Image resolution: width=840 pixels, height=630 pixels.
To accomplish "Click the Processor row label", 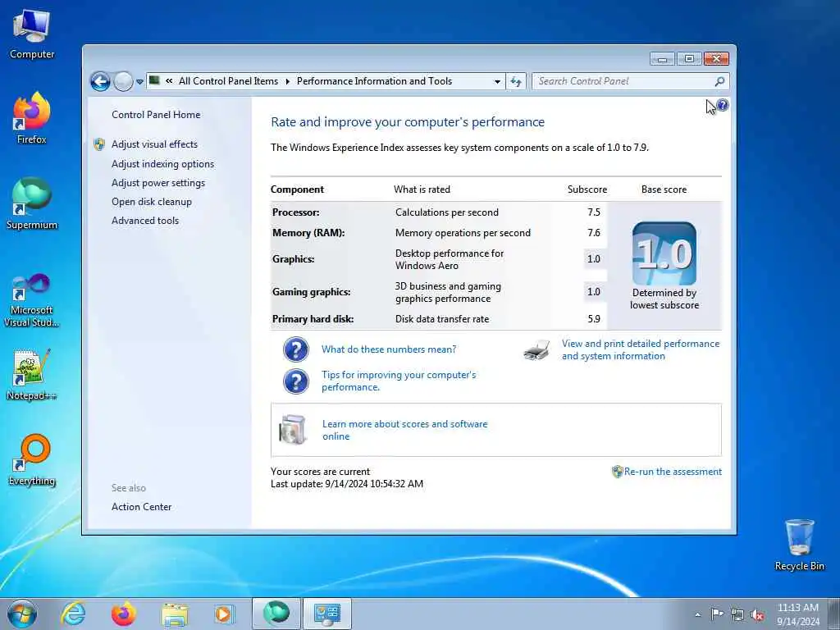I will [295, 212].
